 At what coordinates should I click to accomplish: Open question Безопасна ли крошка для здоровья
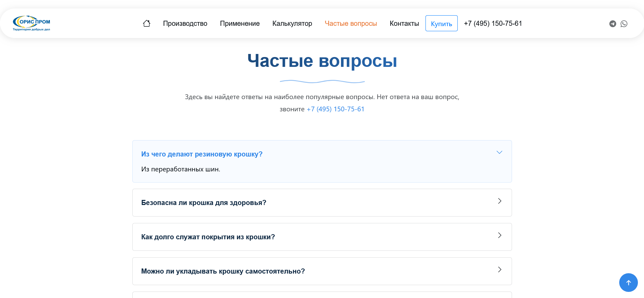(204, 203)
